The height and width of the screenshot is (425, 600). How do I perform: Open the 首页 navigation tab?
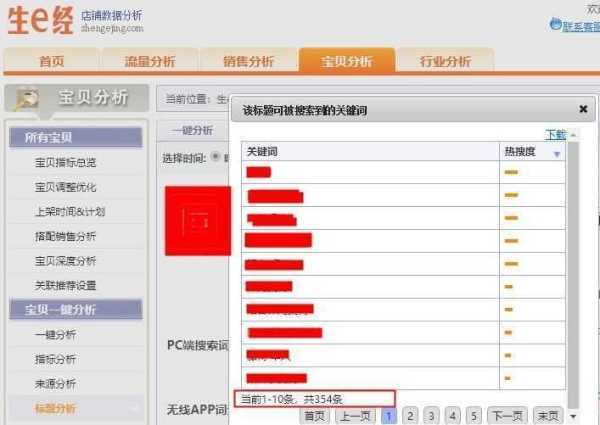(x=52, y=61)
